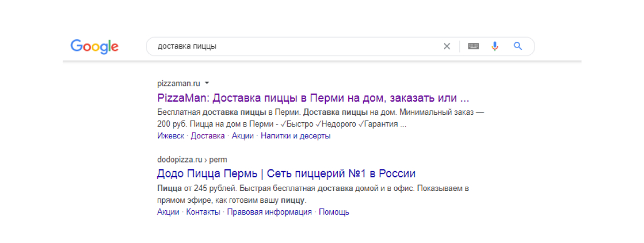Start voice search with the microphone icon
644x243 pixels.
[495, 46]
